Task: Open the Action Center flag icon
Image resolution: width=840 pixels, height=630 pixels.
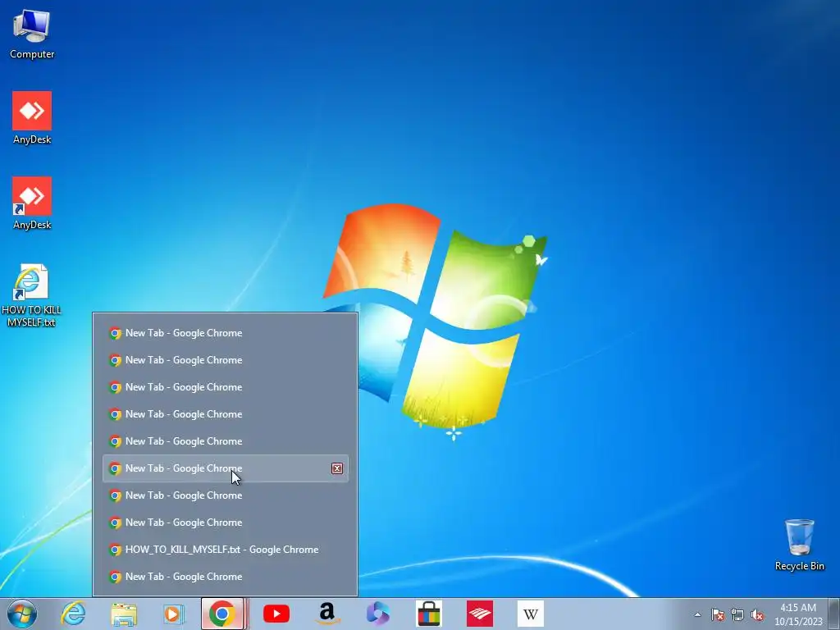Action: (718, 614)
